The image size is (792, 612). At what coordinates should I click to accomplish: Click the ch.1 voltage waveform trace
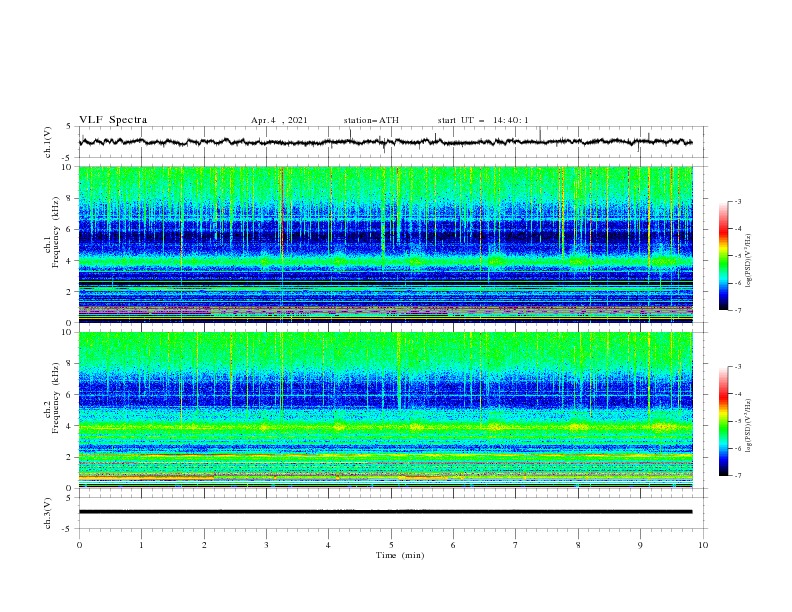(x=385, y=142)
